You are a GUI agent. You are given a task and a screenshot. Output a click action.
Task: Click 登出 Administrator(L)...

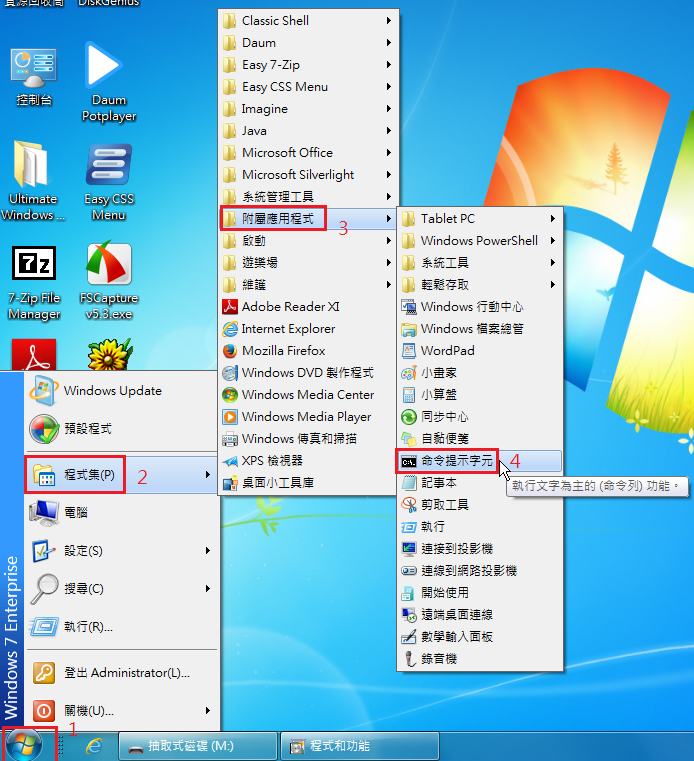(121, 673)
